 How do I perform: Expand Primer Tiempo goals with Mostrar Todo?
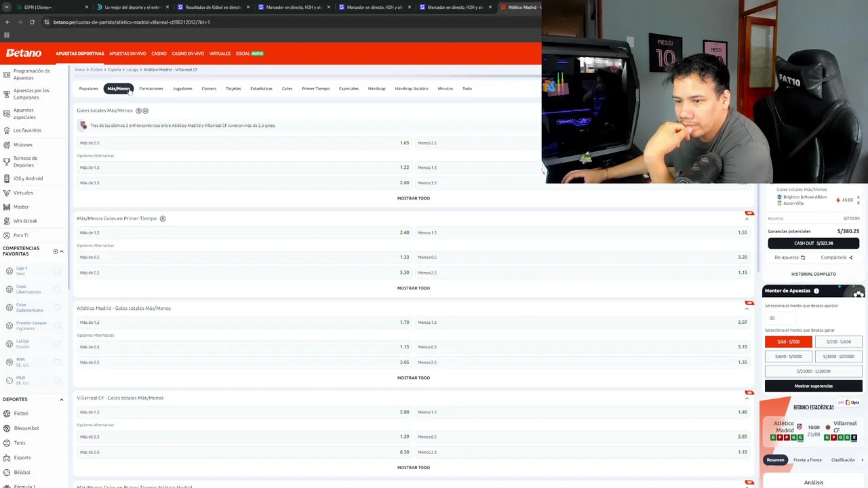tap(414, 288)
